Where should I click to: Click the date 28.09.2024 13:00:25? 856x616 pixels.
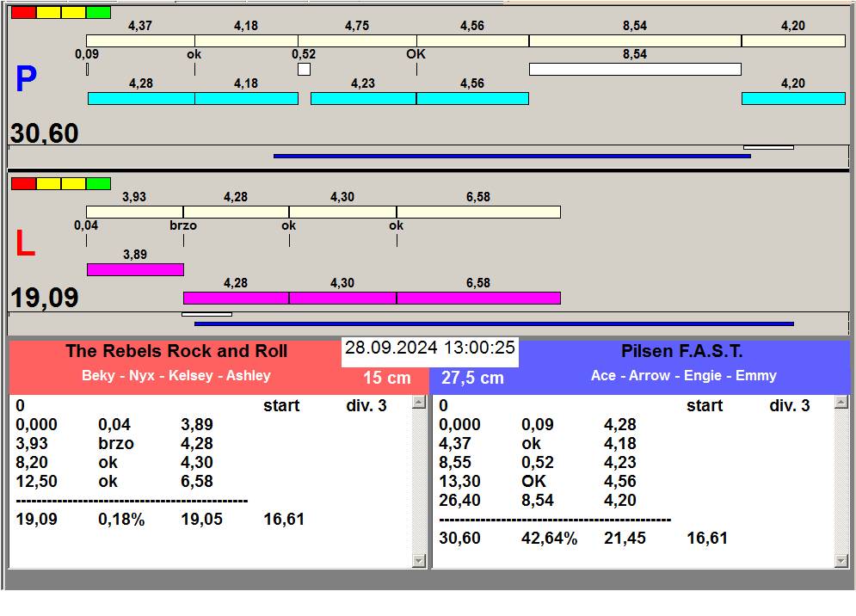[x=430, y=348]
